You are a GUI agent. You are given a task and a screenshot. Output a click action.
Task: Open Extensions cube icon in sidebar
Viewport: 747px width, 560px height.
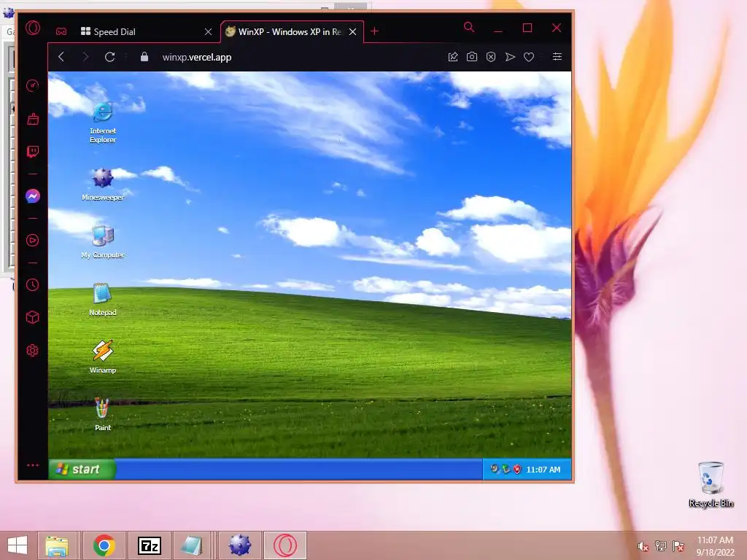point(32,317)
